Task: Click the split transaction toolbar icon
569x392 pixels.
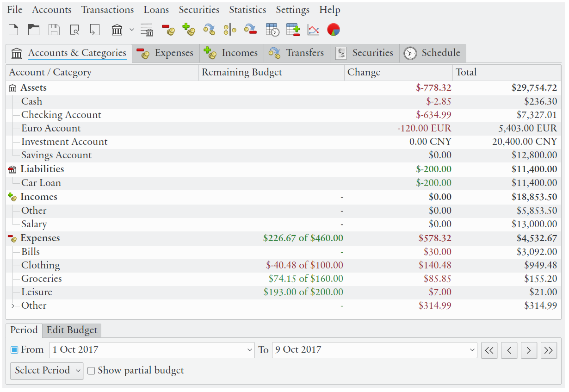Action: click(x=229, y=30)
